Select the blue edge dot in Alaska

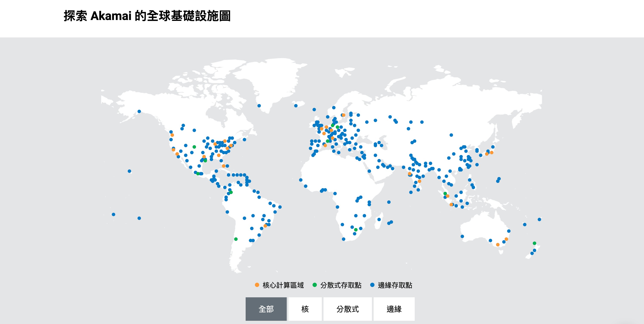click(139, 111)
